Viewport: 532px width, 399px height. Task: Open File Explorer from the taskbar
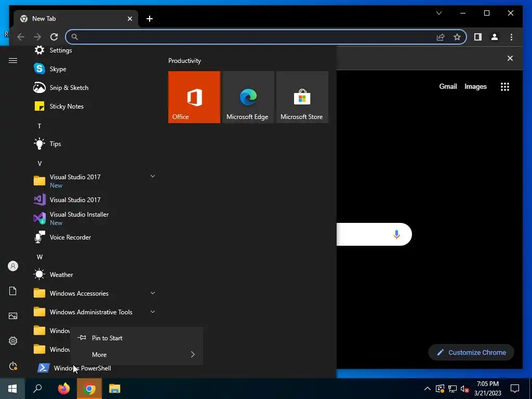coord(115,389)
